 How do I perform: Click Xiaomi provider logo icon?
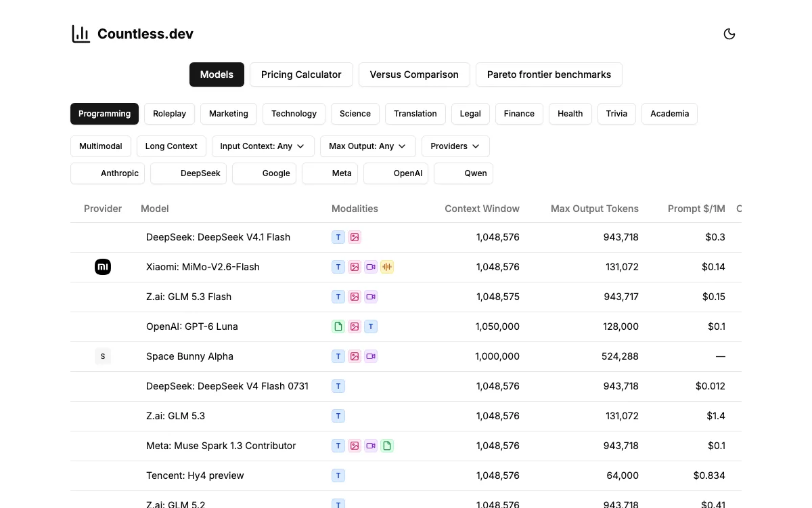pyautogui.click(x=103, y=267)
